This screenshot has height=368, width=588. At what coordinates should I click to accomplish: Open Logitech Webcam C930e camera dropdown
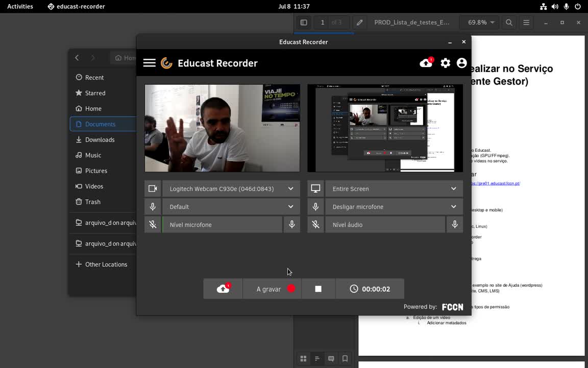231,189
